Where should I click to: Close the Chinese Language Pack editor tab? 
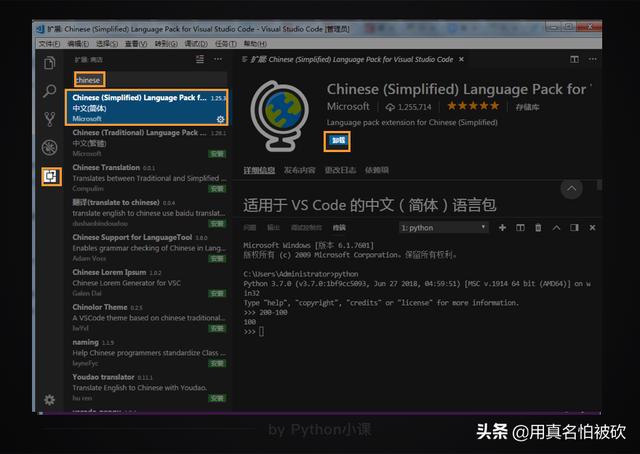[x=461, y=60]
